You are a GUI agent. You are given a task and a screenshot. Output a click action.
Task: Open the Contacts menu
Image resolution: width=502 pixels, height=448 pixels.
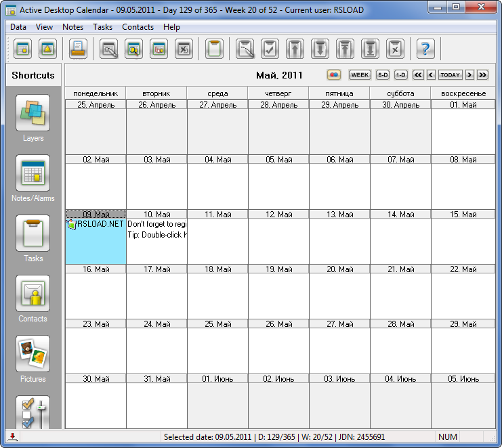[138, 27]
